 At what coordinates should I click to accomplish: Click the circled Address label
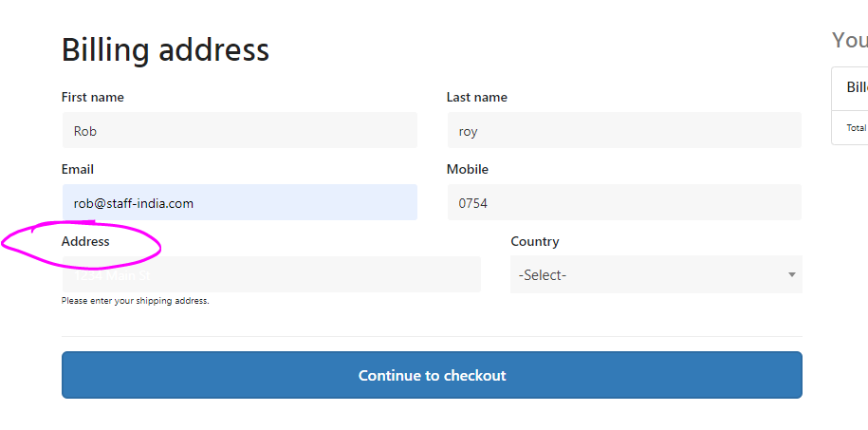[x=85, y=241]
